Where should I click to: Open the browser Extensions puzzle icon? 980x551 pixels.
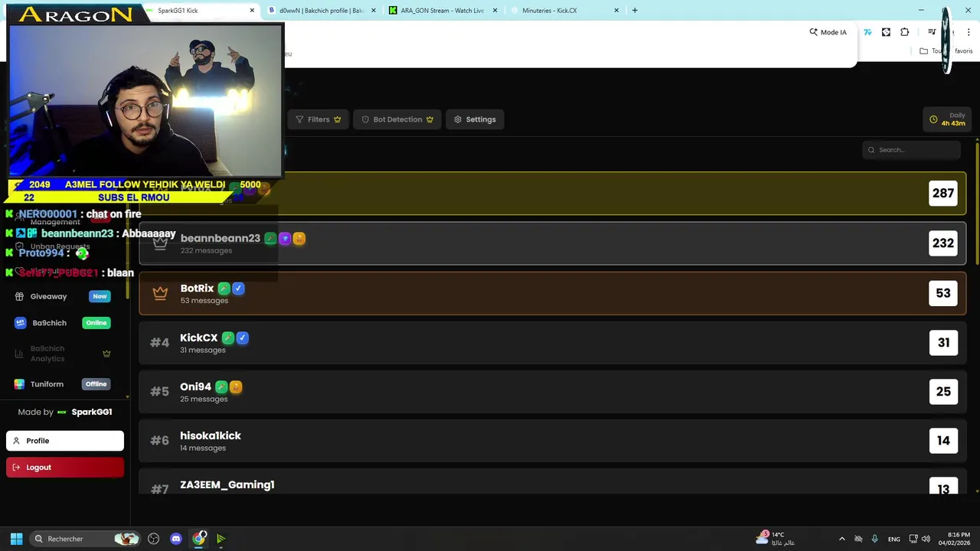pyautogui.click(x=905, y=32)
